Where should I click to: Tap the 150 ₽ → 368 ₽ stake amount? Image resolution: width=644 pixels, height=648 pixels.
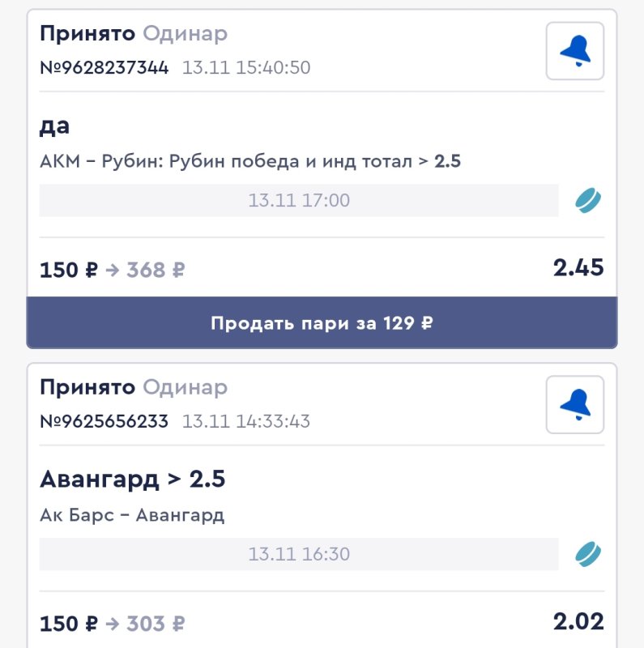pos(113,270)
